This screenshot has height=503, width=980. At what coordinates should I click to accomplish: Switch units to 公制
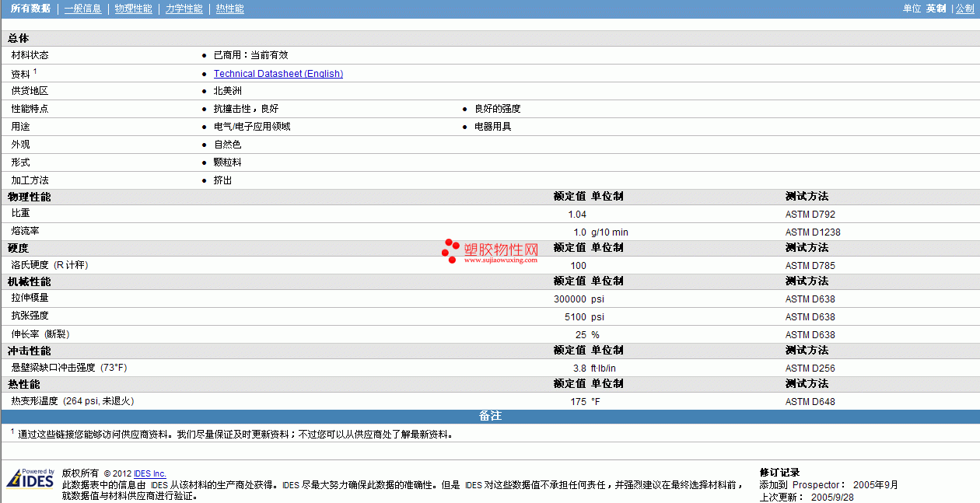964,9
